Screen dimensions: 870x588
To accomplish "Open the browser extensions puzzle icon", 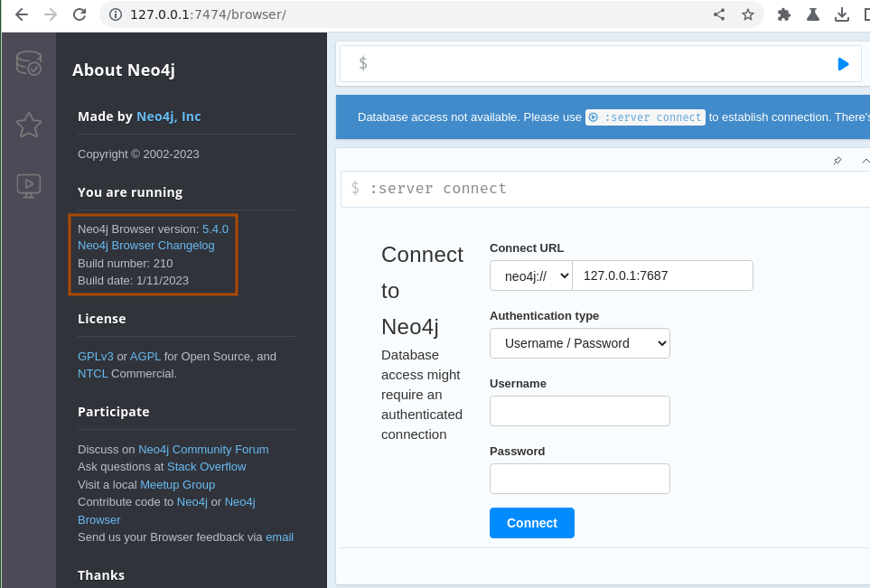I will click(x=784, y=14).
